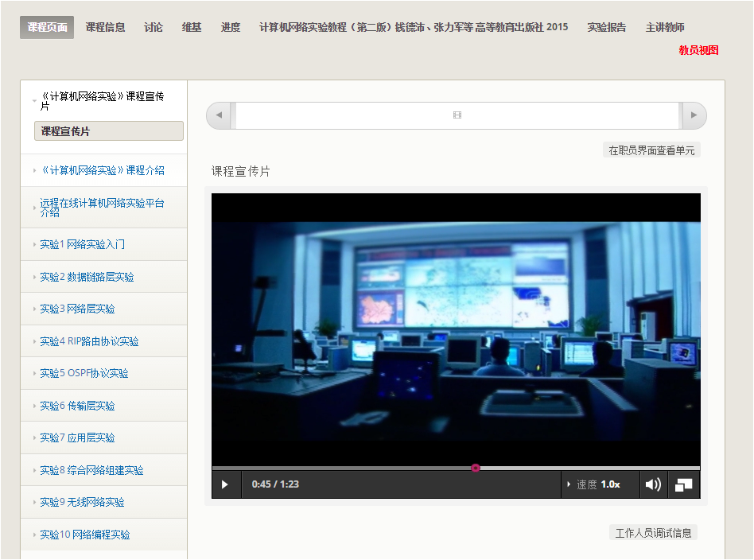Image resolution: width=754 pixels, height=560 pixels.
Task: Open the 维基 tab
Action: (x=192, y=28)
